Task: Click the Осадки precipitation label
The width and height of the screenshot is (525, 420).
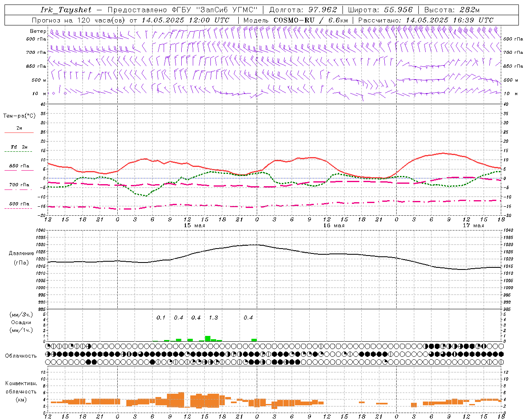Action: point(21,322)
